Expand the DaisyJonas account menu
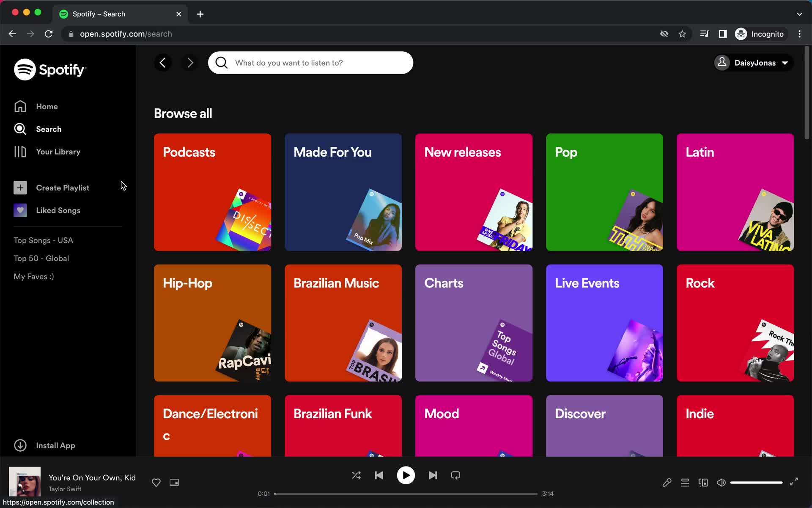The image size is (812, 508). coord(753,63)
